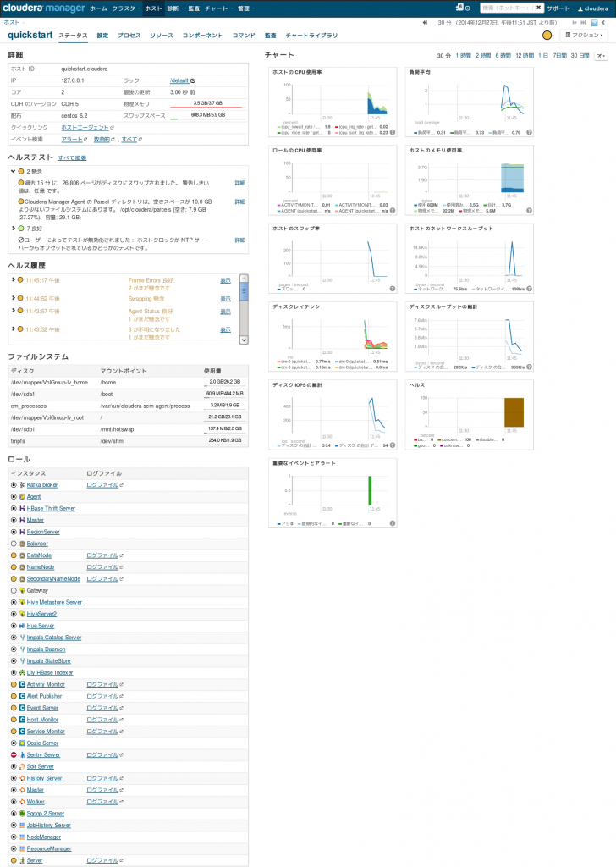Click the Lily HBase Indexer role icon
This screenshot has height=867, width=616.
tap(22, 673)
